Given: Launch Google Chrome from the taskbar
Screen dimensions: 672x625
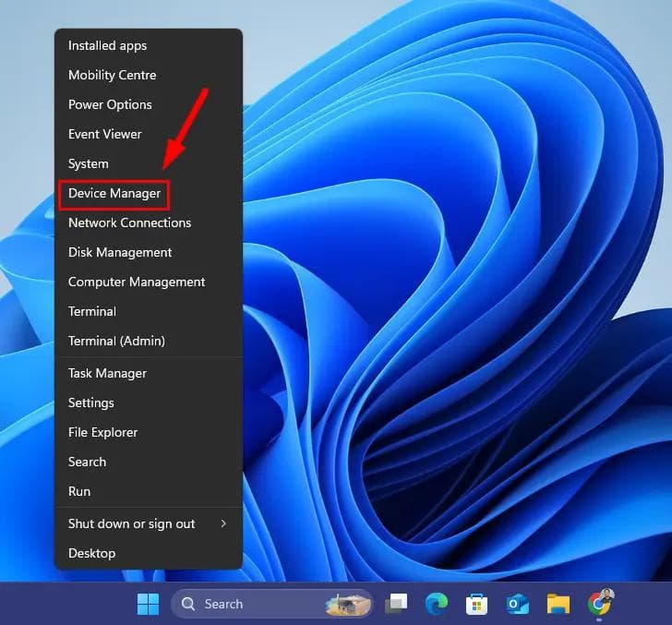Looking at the screenshot, I should pos(599,604).
